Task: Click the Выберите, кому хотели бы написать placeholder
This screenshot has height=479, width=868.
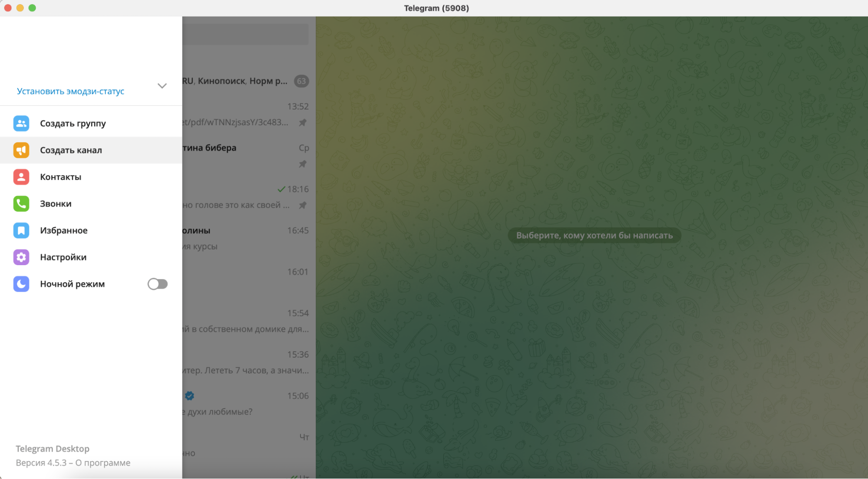Action: [594, 236]
